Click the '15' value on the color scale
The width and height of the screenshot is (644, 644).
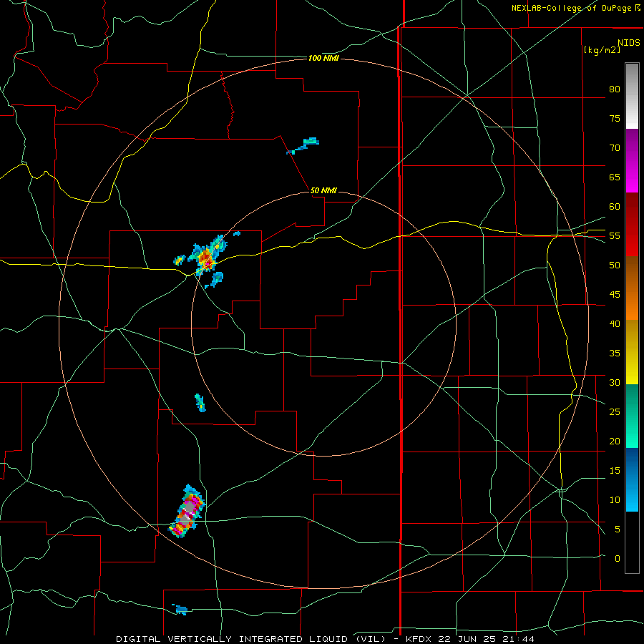pyautogui.click(x=615, y=471)
